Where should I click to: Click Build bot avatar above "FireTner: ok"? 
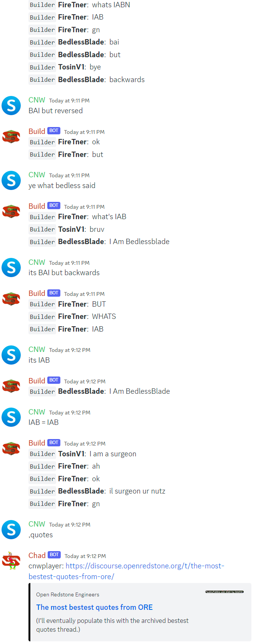pyautogui.click(x=11, y=137)
